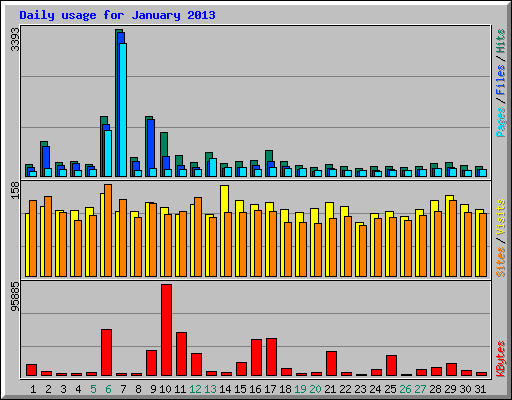
Task: Click day label 21 on x-axis
Action: [x=330, y=389]
